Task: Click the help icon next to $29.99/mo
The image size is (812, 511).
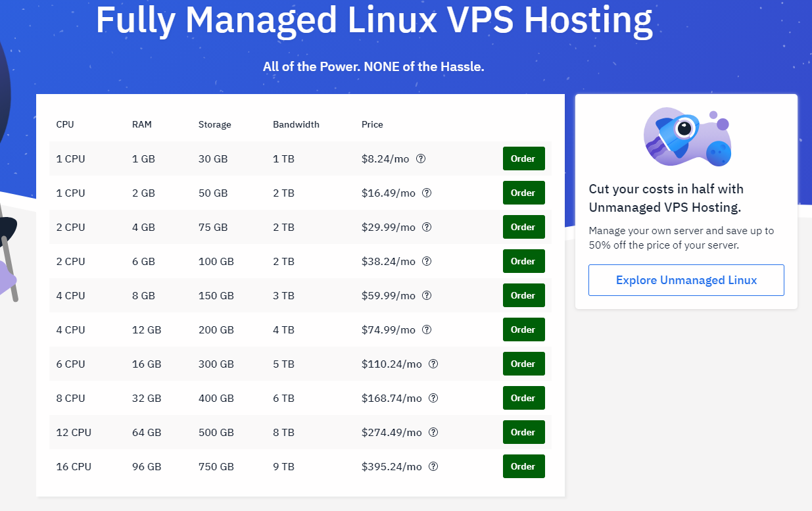Action: pos(426,227)
